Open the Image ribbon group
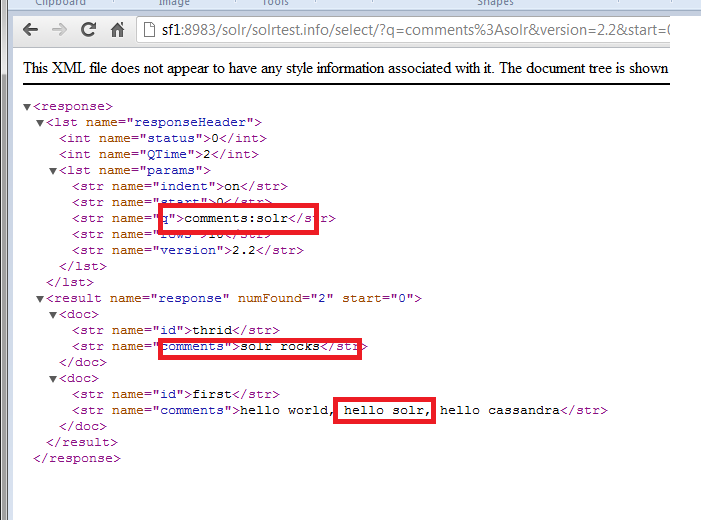 pos(174,3)
